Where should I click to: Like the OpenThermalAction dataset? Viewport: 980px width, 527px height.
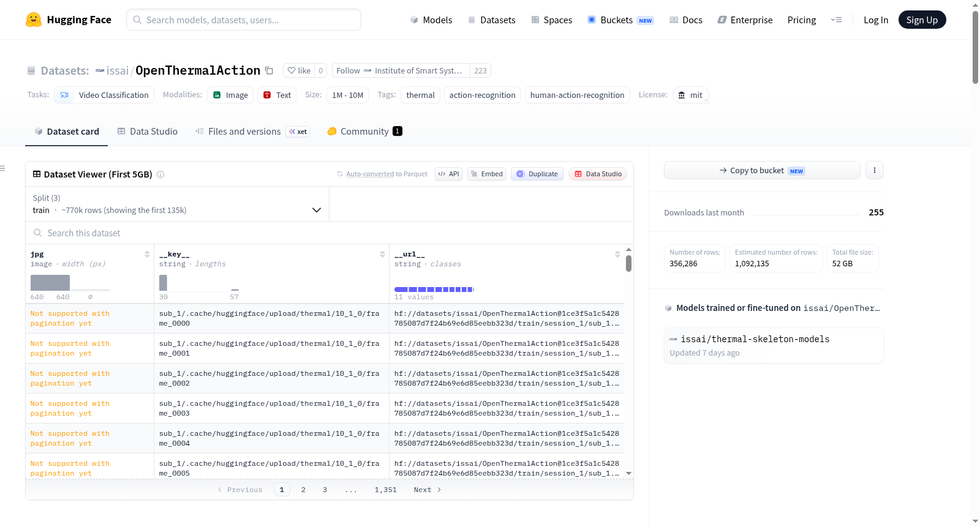pyautogui.click(x=299, y=70)
